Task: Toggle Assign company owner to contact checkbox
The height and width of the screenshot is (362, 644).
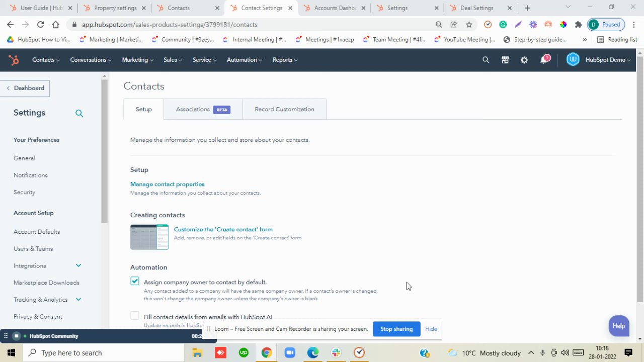Action: (135, 282)
